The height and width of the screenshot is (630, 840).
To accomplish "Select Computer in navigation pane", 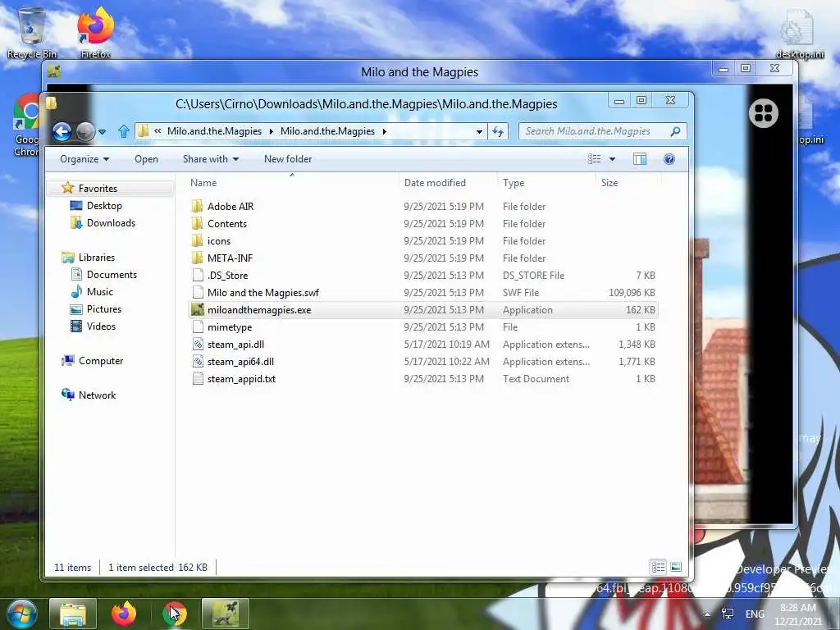I will tap(101, 361).
